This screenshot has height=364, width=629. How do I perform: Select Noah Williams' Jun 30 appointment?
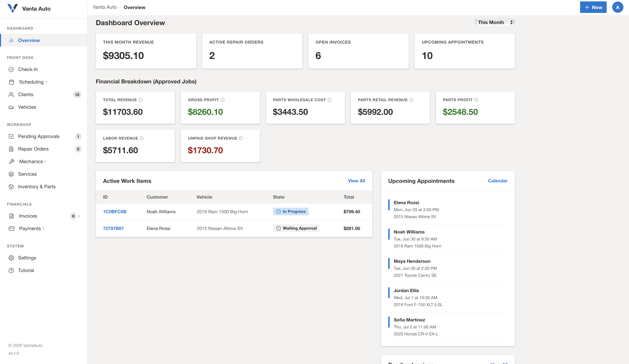point(448,239)
